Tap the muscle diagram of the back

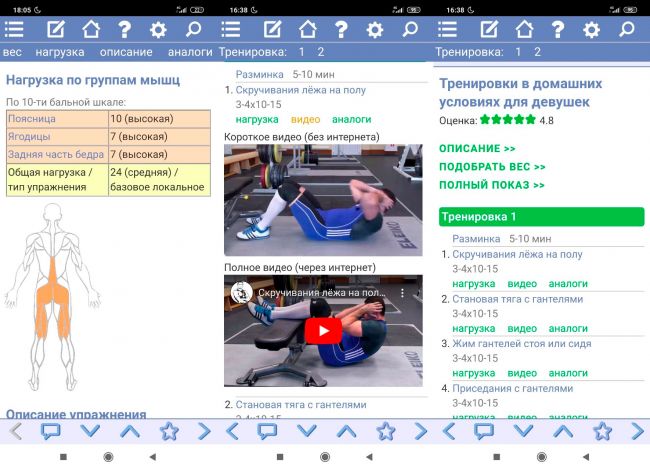[x=53, y=297]
